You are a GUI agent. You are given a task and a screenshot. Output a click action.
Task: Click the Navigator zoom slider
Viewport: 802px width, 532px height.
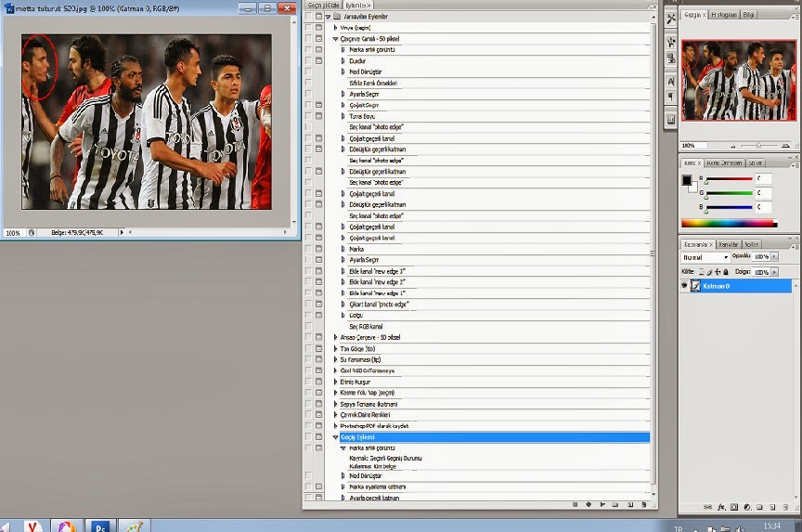tap(758, 146)
